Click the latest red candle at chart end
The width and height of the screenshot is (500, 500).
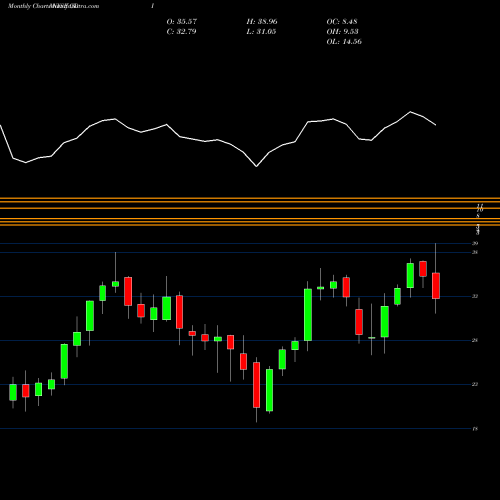pyautogui.click(x=436, y=286)
